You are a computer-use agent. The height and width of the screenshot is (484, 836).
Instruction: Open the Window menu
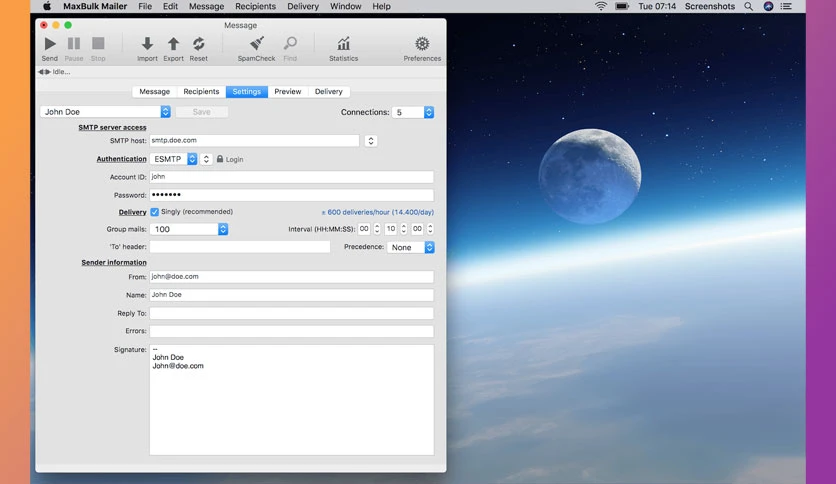pyautogui.click(x=345, y=6)
